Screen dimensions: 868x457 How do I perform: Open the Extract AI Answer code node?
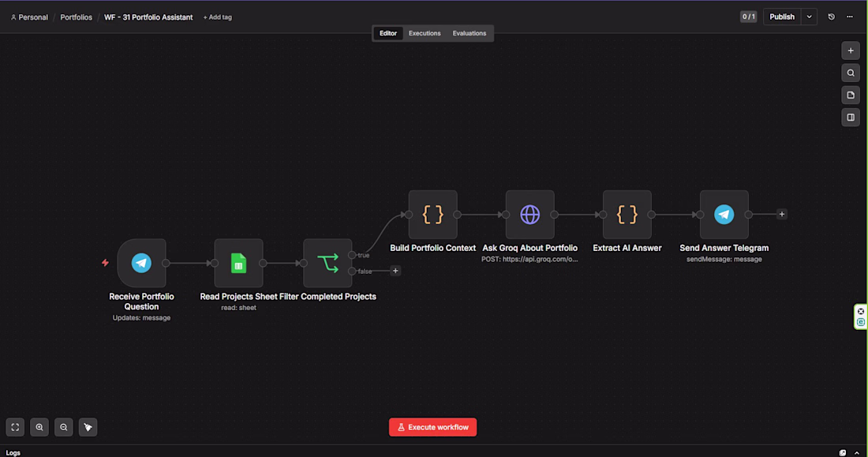[627, 215]
